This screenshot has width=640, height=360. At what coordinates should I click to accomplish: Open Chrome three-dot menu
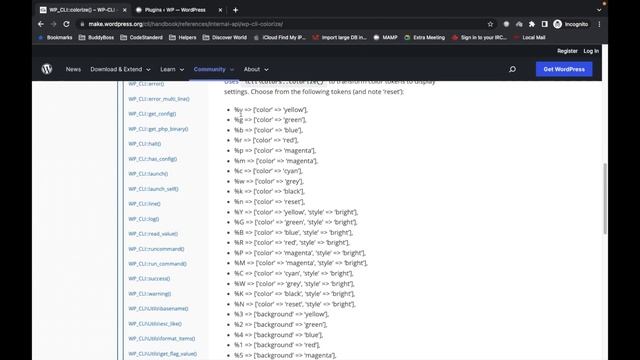(599, 24)
